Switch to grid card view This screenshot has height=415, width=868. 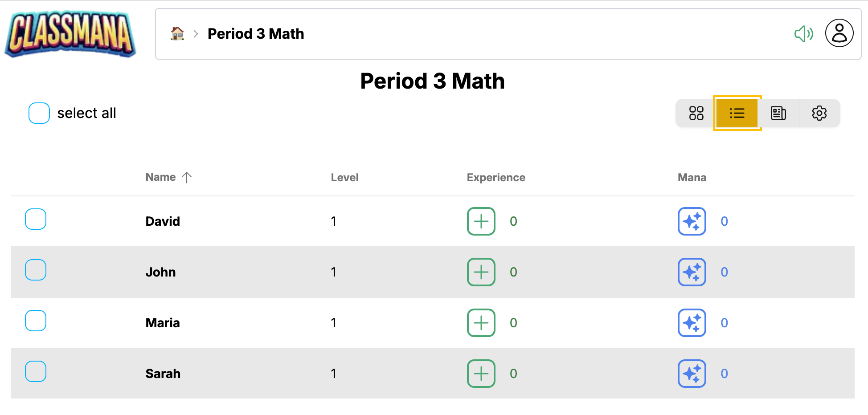point(696,113)
